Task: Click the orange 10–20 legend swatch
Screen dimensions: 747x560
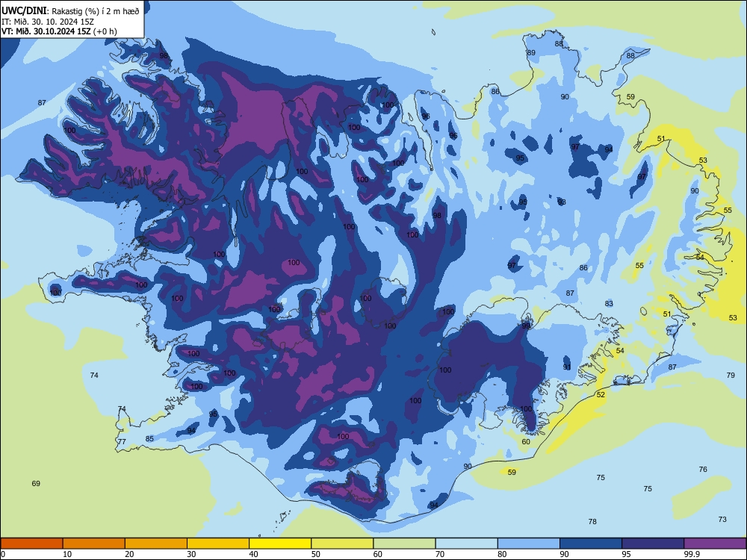Action: pos(94,544)
